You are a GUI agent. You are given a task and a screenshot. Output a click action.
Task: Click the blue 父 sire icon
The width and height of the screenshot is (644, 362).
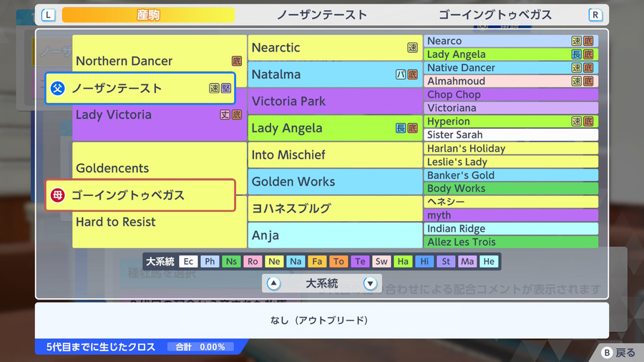[x=57, y=88]
